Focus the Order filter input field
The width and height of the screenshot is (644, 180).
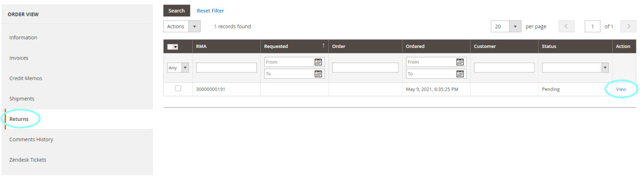click(365, 68)
